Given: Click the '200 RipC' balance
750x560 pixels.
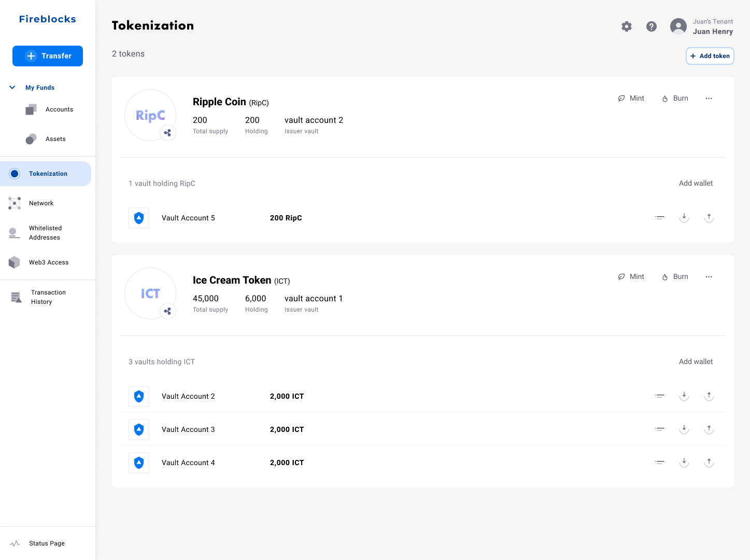Looking at the screenshot, I should pos(286,218).
